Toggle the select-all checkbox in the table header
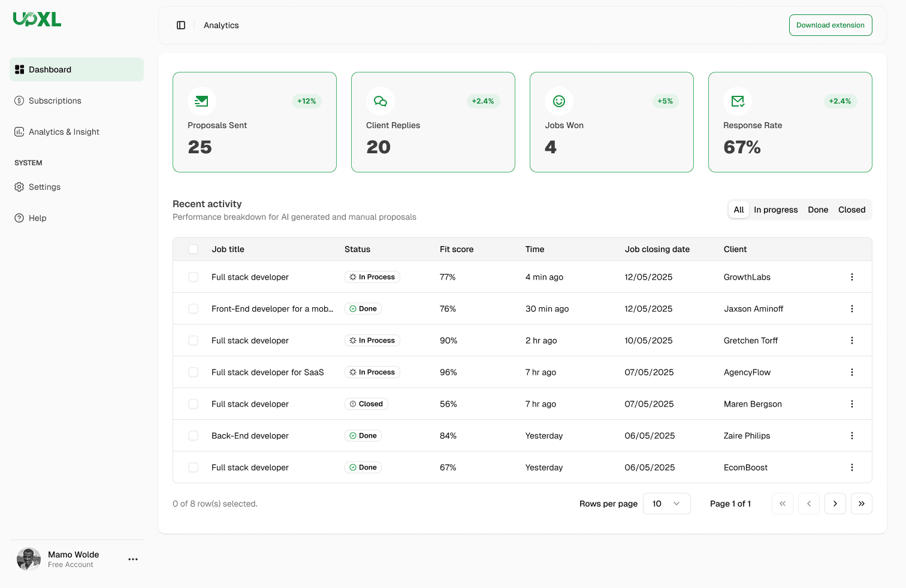Image resolution: width=906 pixels, height=588 pixels. 193,249
